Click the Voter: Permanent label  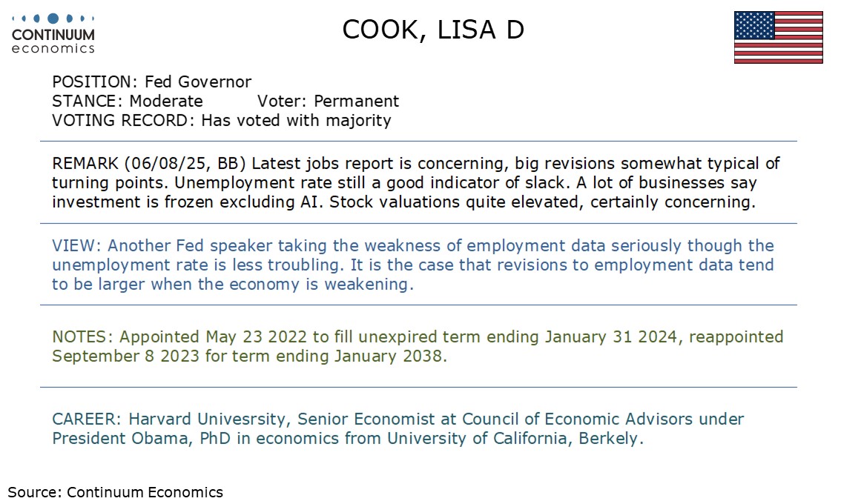[329, 101]
